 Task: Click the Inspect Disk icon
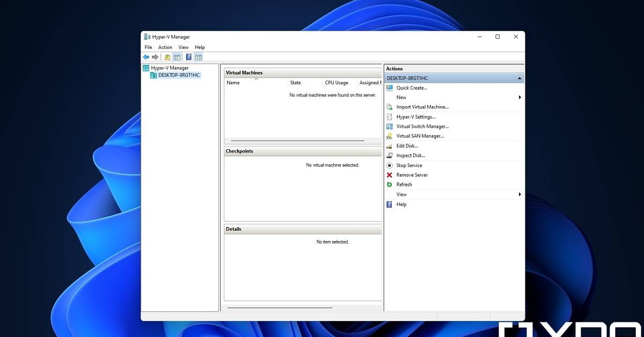(390, 156)
